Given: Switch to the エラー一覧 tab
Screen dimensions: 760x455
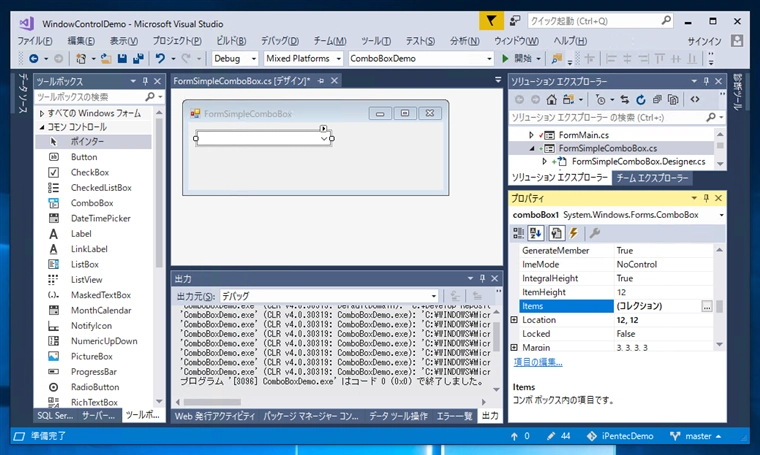Looking at the screenshot, I should [x=454, y=416].
